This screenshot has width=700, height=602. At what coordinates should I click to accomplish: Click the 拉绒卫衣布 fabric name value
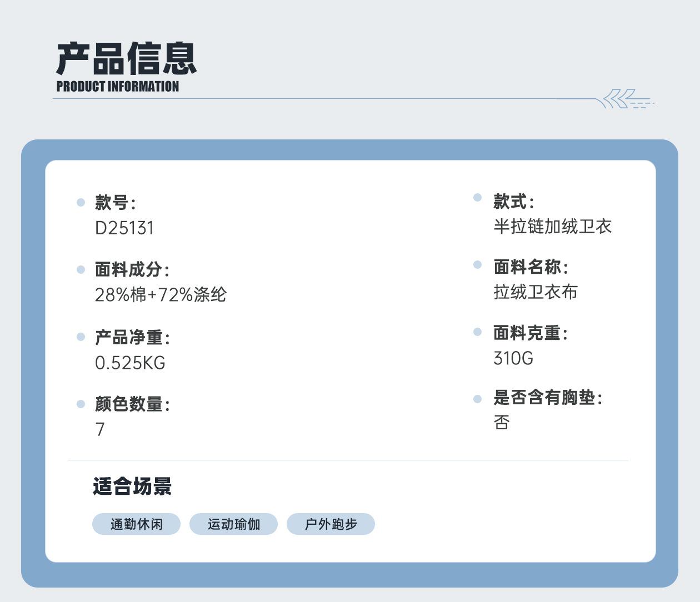point(536,292)
